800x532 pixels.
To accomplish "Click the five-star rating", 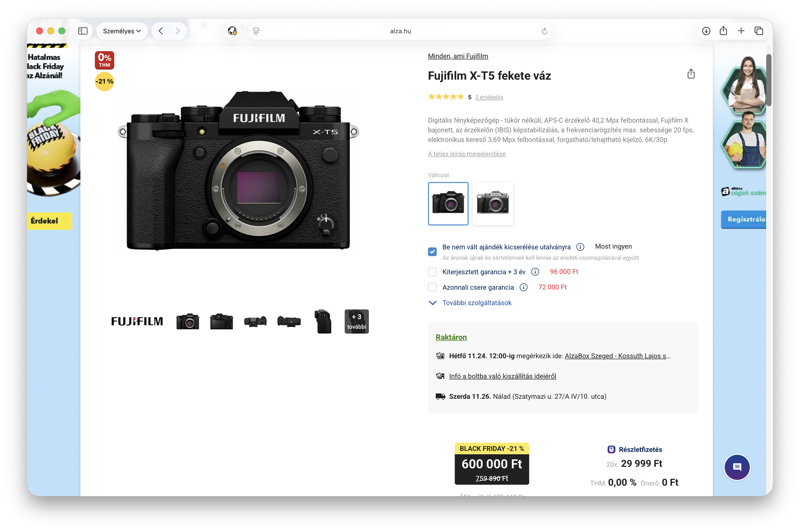I will coord(446,97).
